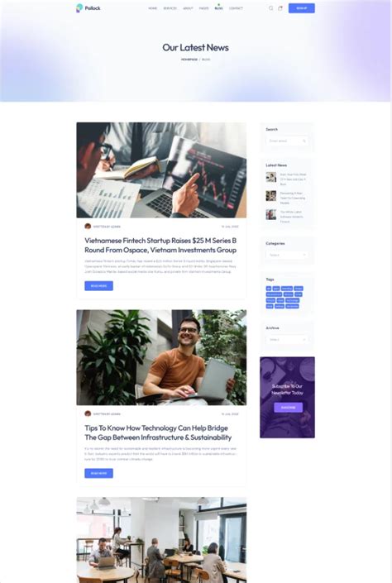The width and height of the screenshot is (392, 583).
Task: Click the magnifier icon in sidebar search field
Action: coord(304,141)
